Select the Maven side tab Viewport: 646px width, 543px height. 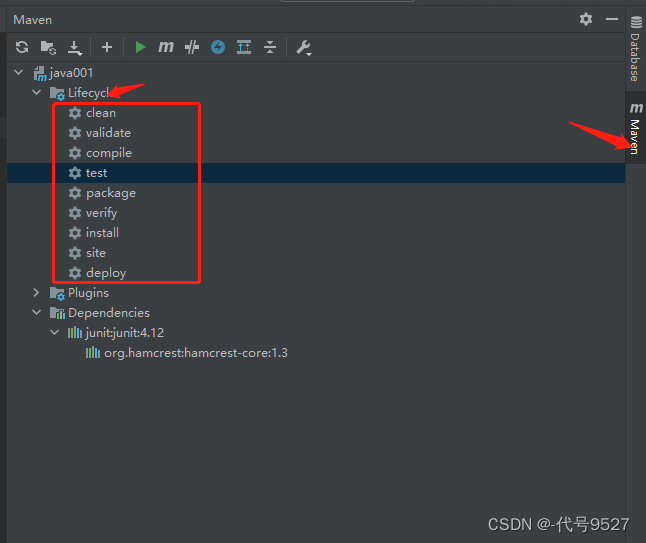pyautogui.click(x=636, y=129)
